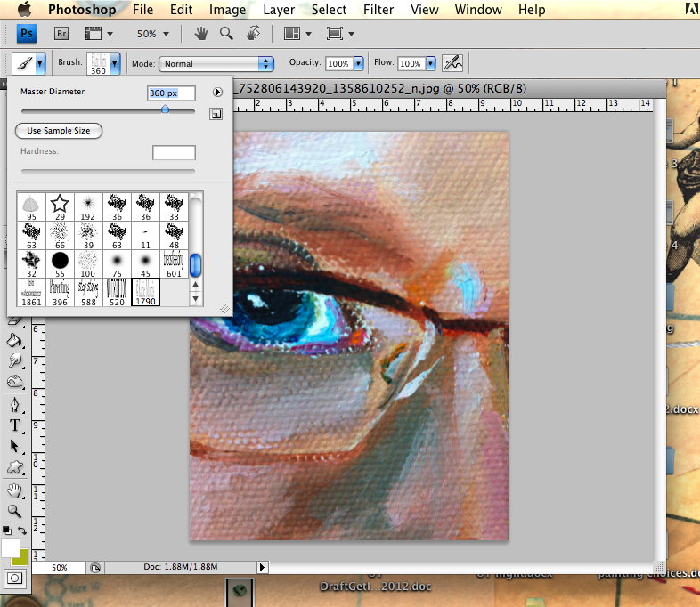Swap foreground and background colors
700x607 pixels.
coord(22,530)
